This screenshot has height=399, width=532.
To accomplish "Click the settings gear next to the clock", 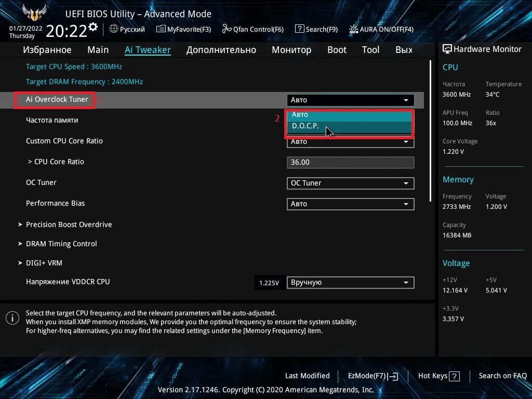I will click(92, 27).
